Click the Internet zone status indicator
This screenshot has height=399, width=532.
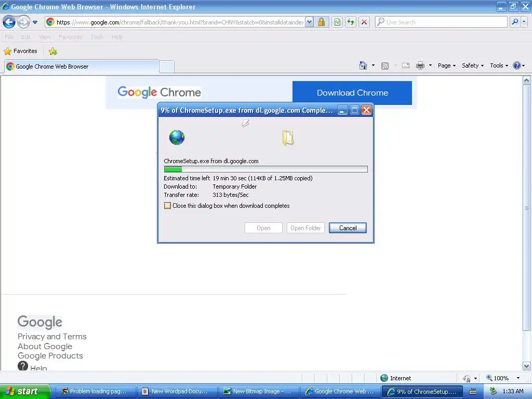click(395, 378)
